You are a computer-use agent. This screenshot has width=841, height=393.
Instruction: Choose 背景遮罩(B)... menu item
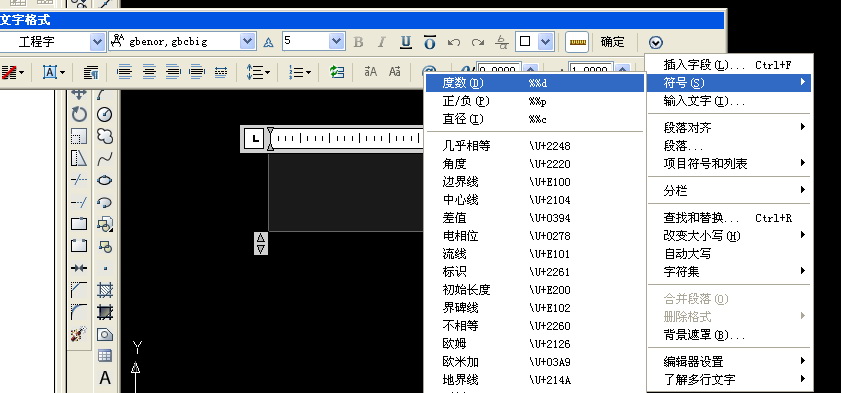(729, 335)
